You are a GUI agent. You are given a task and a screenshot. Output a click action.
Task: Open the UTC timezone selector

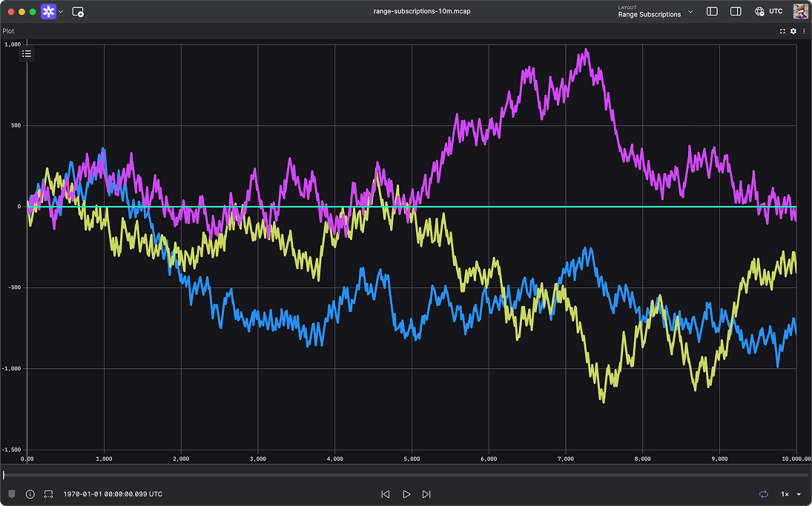[769, 11]
